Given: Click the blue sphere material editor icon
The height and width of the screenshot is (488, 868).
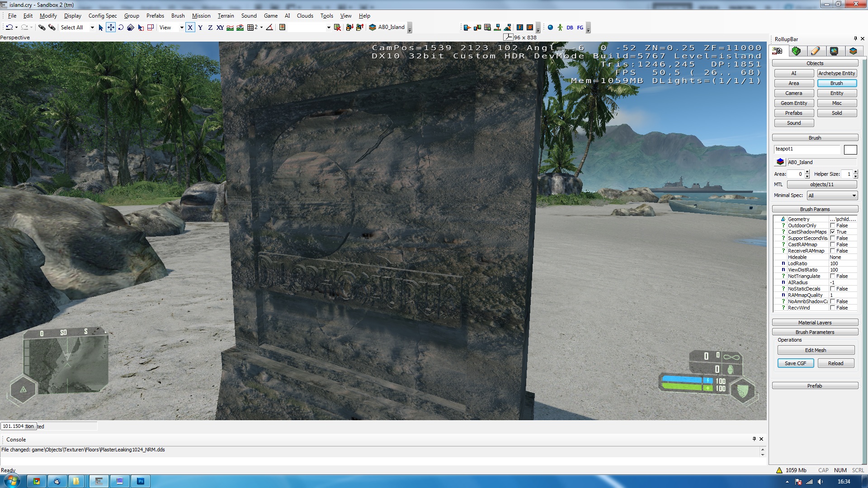Looking at the screenshot, I should click(550, 28).
